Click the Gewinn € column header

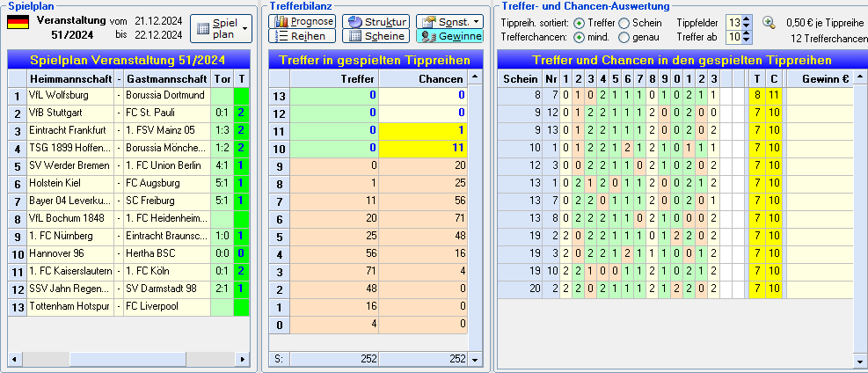[x=821, y=78]
